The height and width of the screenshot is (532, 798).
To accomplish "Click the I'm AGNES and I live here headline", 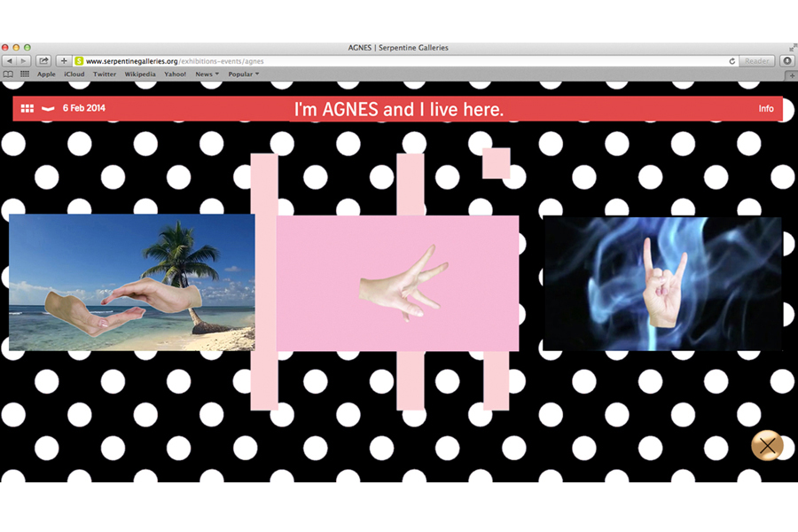I will (398, 109).
